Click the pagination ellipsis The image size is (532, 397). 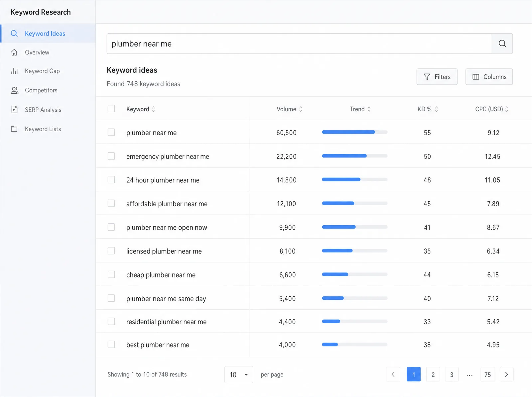[x=469, y=375]
